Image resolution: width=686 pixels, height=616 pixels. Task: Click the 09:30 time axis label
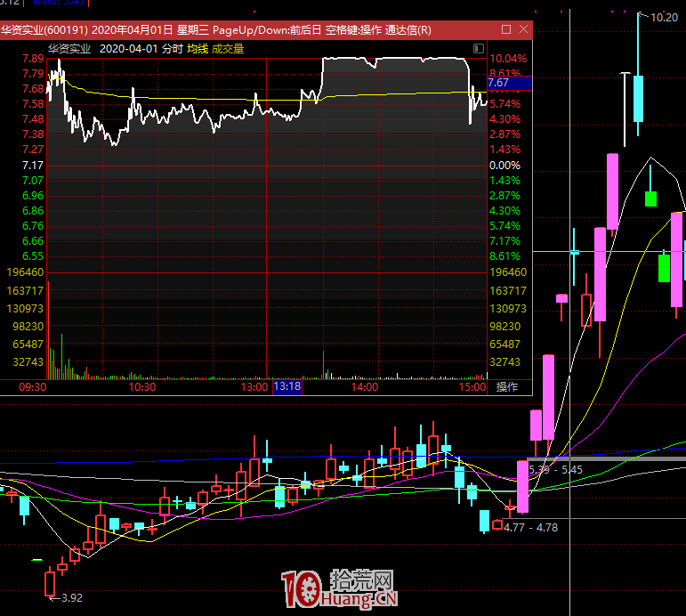coord(32,387)
